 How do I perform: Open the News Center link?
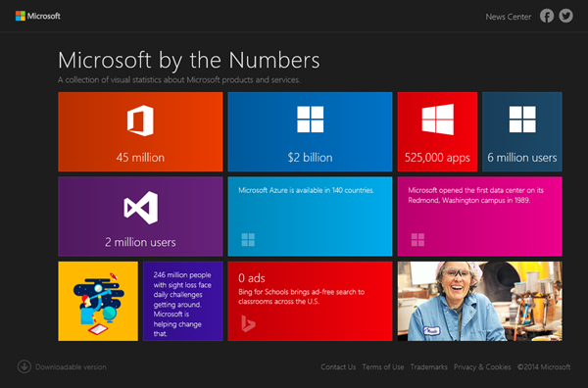[508, 17]
